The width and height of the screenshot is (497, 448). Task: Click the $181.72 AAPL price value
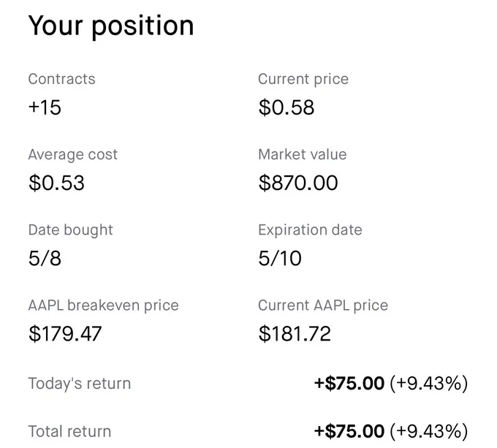(295, 333)
